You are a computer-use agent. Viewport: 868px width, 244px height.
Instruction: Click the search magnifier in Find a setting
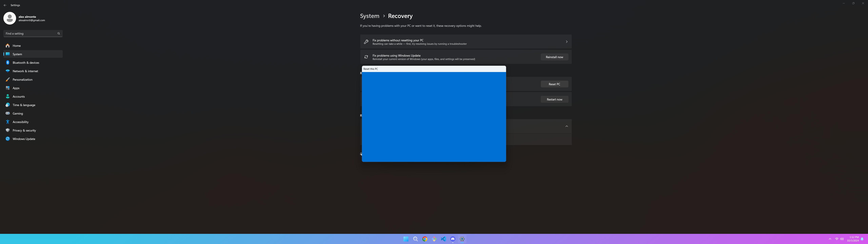(x=59, y=33)
